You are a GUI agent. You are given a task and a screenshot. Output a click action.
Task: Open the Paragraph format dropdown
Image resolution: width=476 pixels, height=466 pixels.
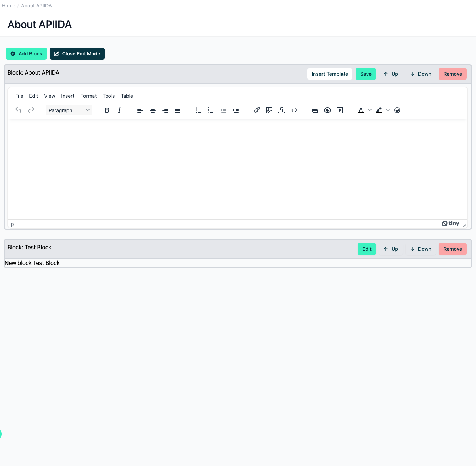[x=69, y=110]
